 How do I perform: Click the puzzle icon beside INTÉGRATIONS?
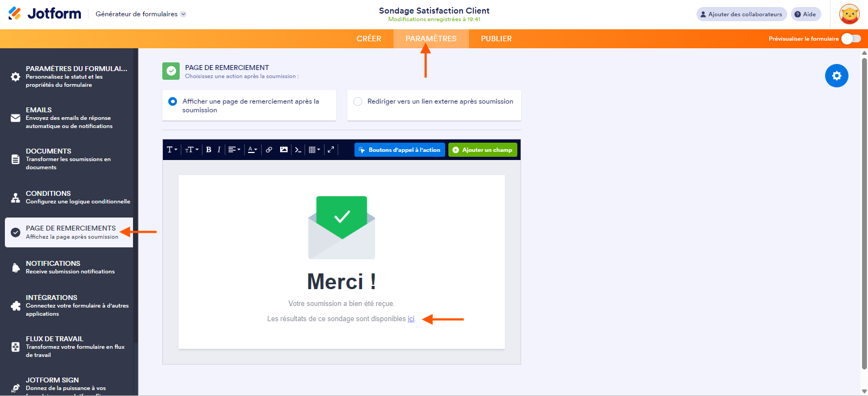click(x=16, y=306)
